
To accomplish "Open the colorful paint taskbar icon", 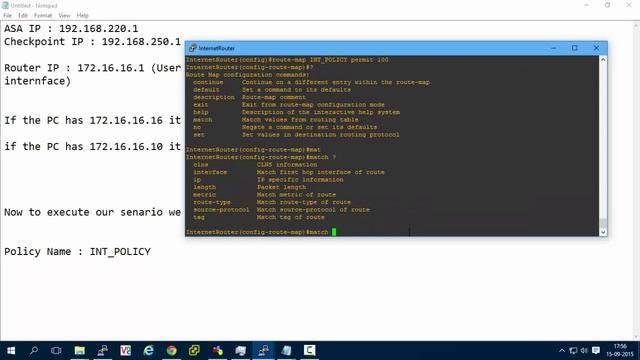I will tap(218, 351).
